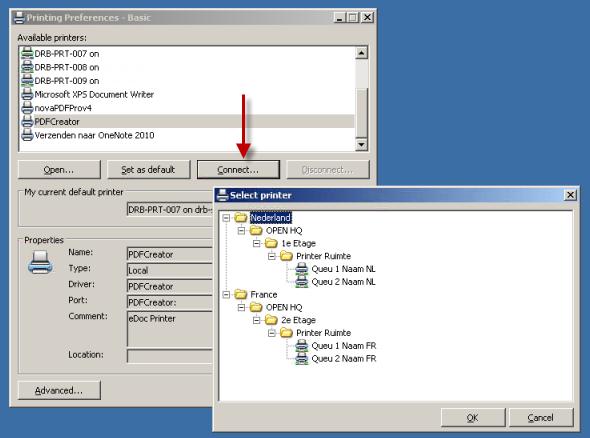
Task: Click the novaPDFProv4 printer icon
Action: point(27,108)
